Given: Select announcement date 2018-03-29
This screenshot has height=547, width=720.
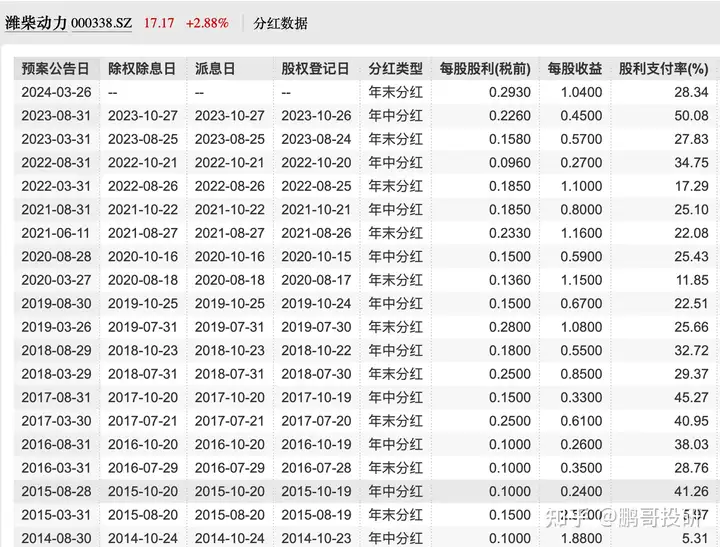Looking at the screenshot, I should 56,374.
